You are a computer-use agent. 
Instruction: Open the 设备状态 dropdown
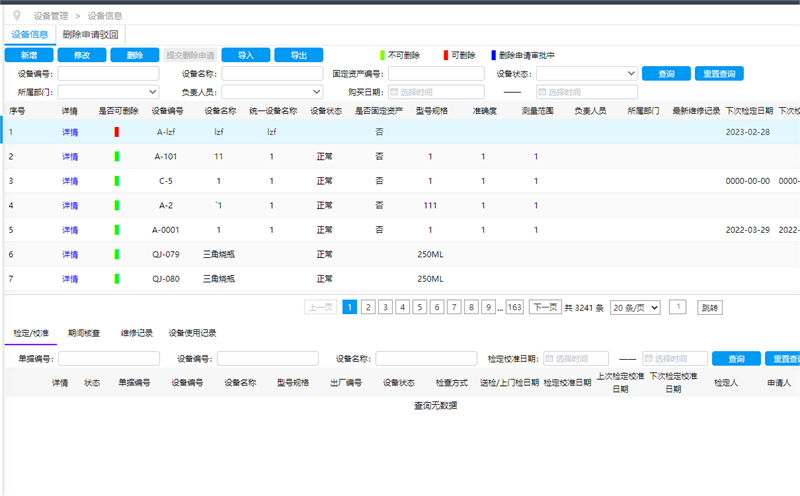pyautogui.click(x=587, y=73)
